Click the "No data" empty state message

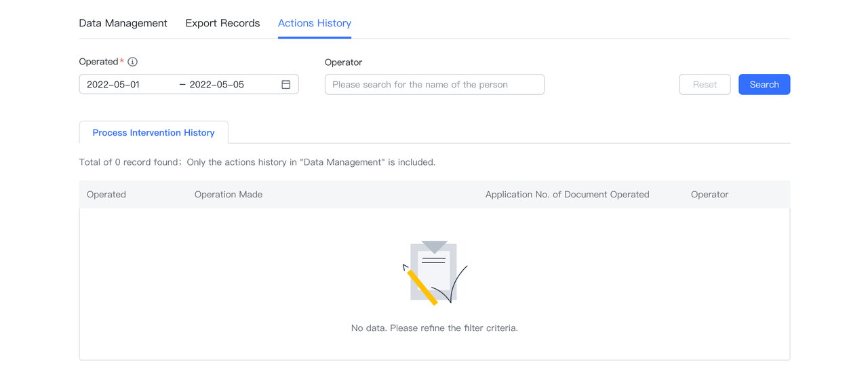[434, 328]
